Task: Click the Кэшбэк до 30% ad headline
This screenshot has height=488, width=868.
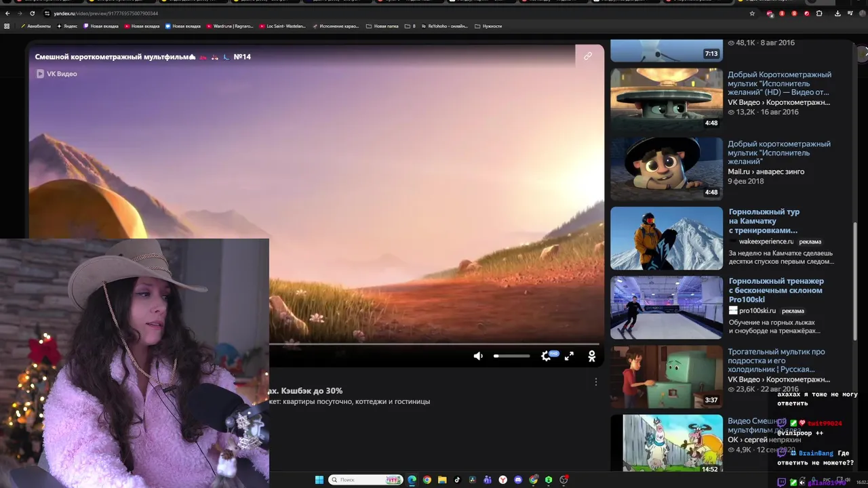Action: pyautogui.click(x=306, y=391)
